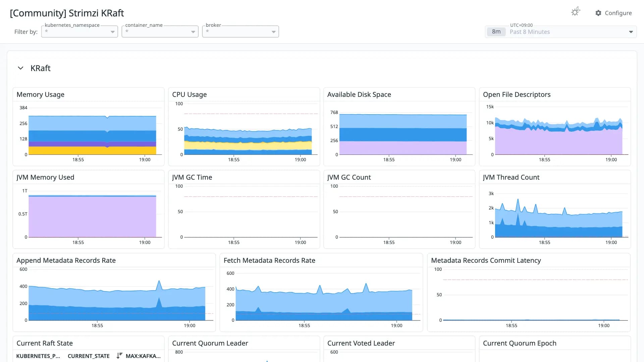
Task: Open the container_name filter dropdown
Action: click(160, 32)
